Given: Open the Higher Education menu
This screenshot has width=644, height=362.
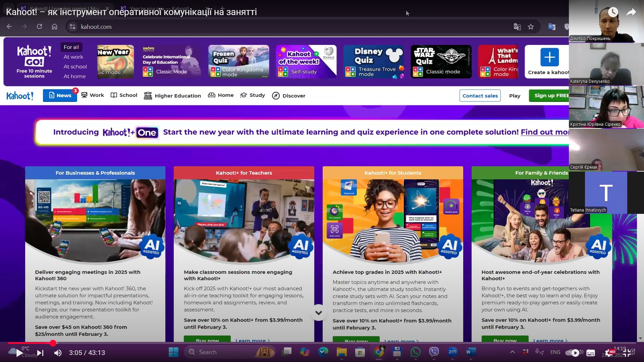Looking at the screenshot, I should 172,96.
